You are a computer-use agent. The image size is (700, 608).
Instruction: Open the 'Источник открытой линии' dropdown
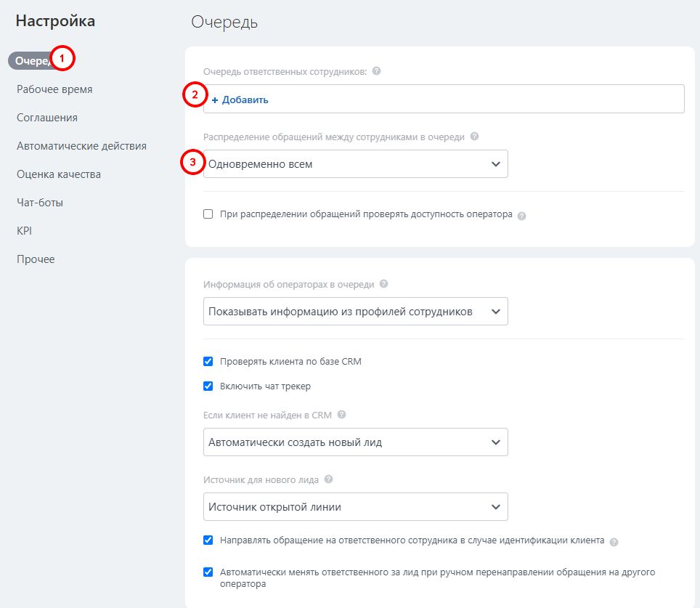pos(356,506)
